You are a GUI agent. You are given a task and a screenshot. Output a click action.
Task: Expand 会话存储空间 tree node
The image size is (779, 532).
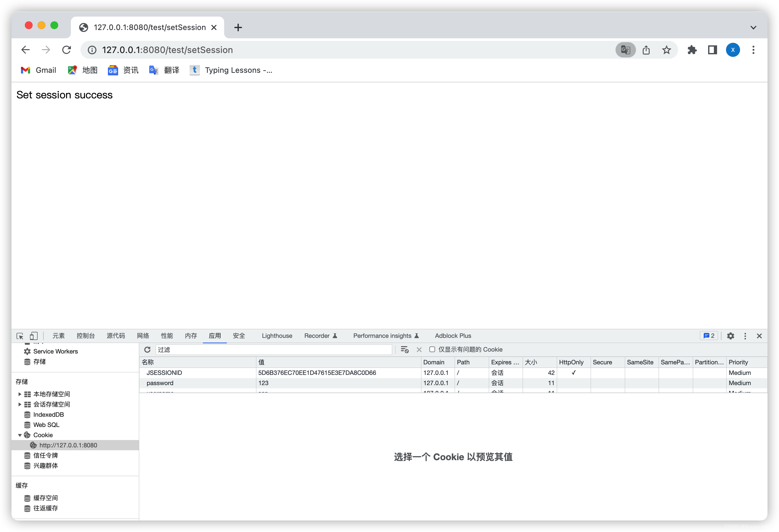(x=20, y=404)
